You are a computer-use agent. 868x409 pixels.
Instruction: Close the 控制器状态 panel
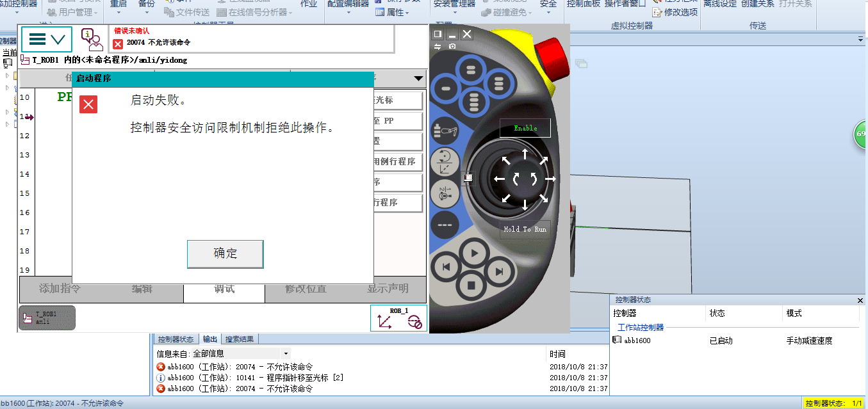click(x=860, y=300)
